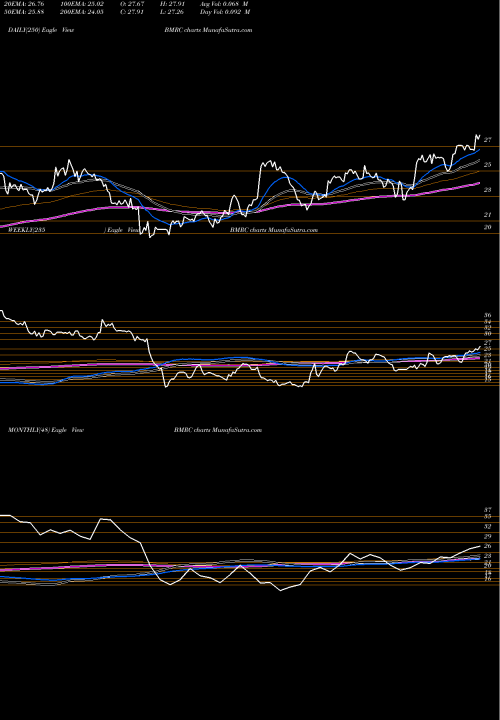
Task: Click the 29 axis label on the monthly chart
Action: [488, 536]
